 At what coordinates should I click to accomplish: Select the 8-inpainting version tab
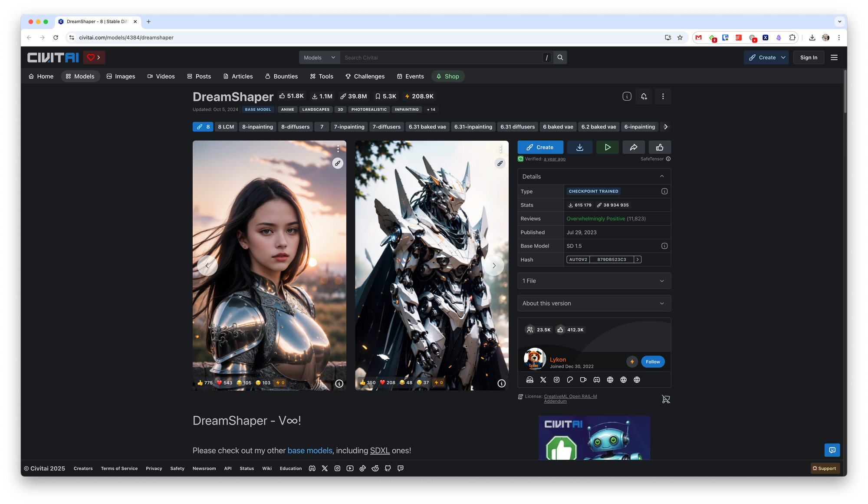pos(257,127)
